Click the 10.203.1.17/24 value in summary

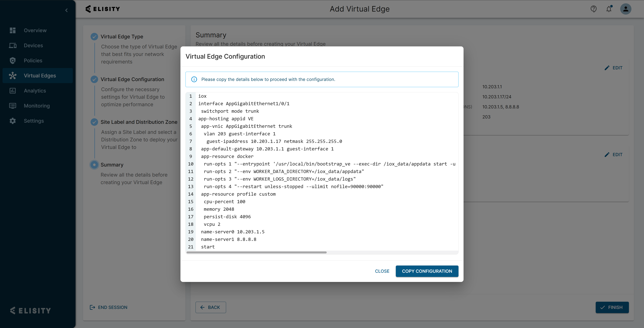[x=497, y=97]
